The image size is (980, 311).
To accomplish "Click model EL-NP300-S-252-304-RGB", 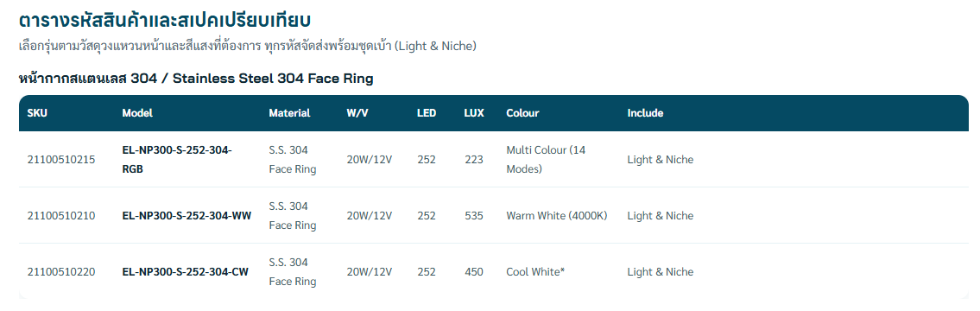I will pyautogui.click(x=177, y=160).
